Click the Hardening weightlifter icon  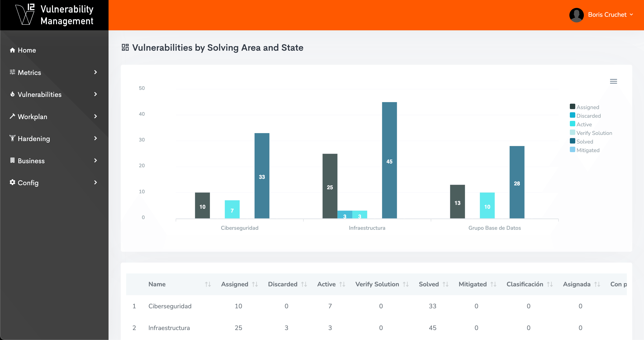[12, 138]
